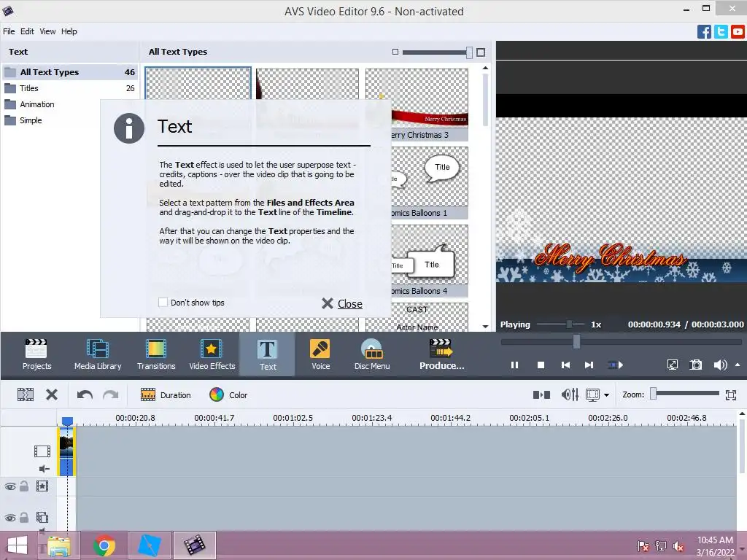This screenshot has width=747, height=560.
Task: Expand the preview layout dropdown arrow
Action: 606,395
